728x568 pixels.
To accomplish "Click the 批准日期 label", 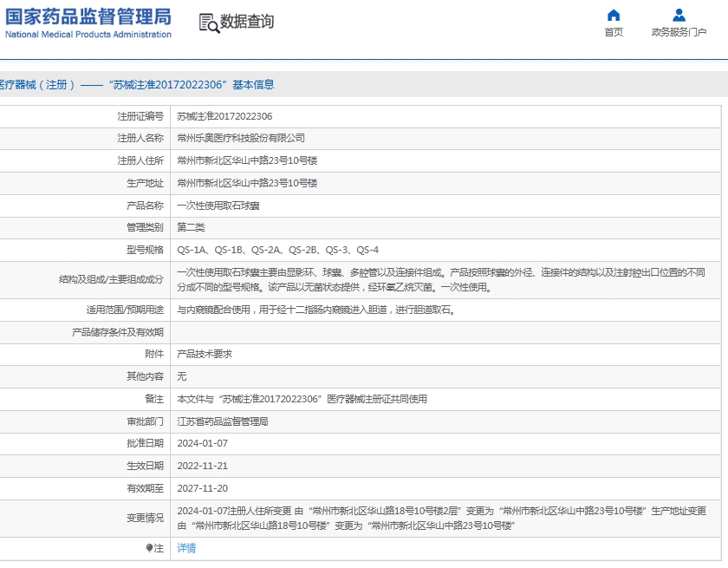I will click(145, 443).
